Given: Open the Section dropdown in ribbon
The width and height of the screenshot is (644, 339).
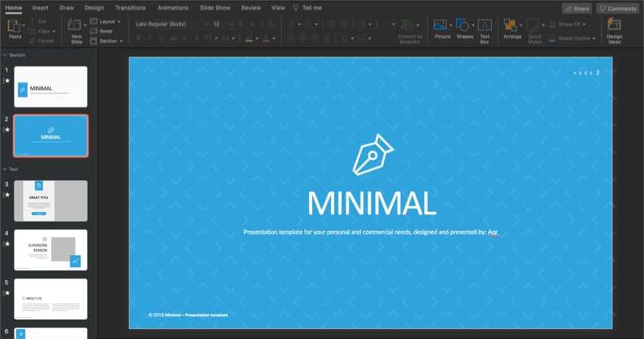Looking at the screenshot, I should pyautogui.click(x=108, y=41).
